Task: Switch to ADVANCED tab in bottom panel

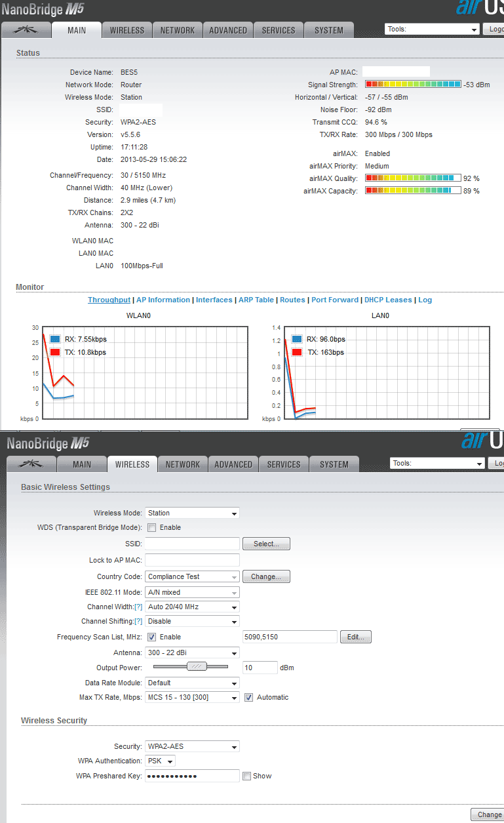Action: (233, 464)
